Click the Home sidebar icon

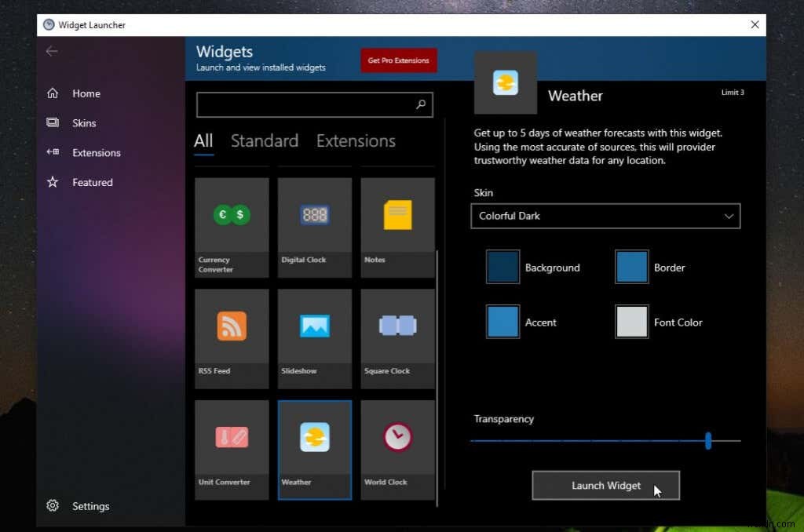coord(52,93)
